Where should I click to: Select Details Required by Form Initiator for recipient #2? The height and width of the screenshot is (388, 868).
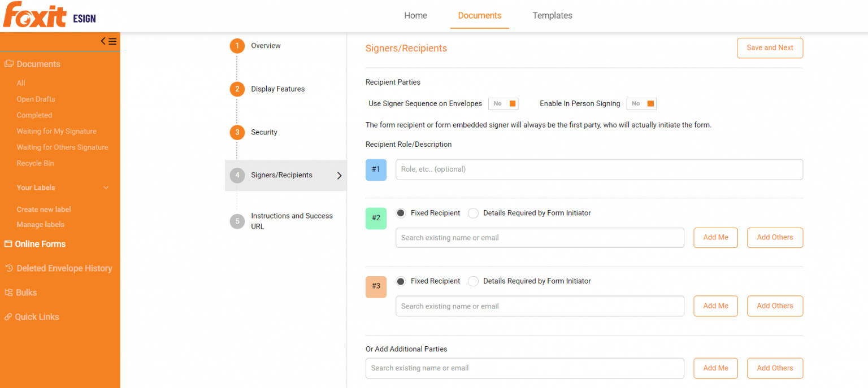click(x=473, y=213)
